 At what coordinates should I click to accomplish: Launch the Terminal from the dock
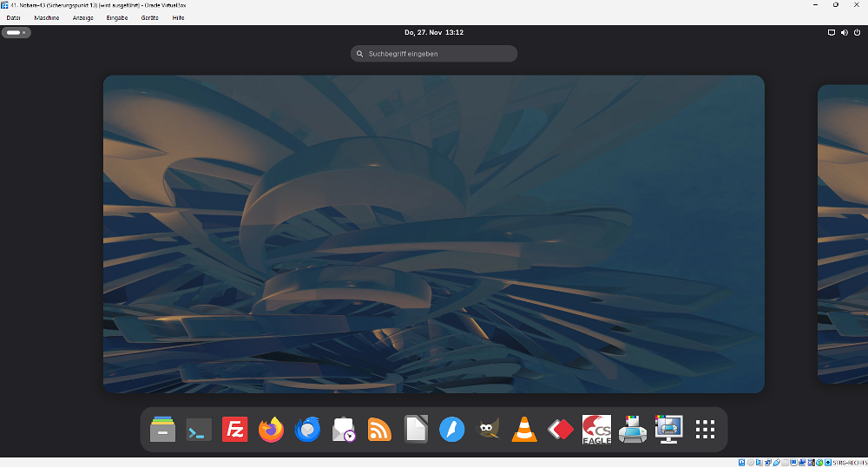tap(199, 430)
